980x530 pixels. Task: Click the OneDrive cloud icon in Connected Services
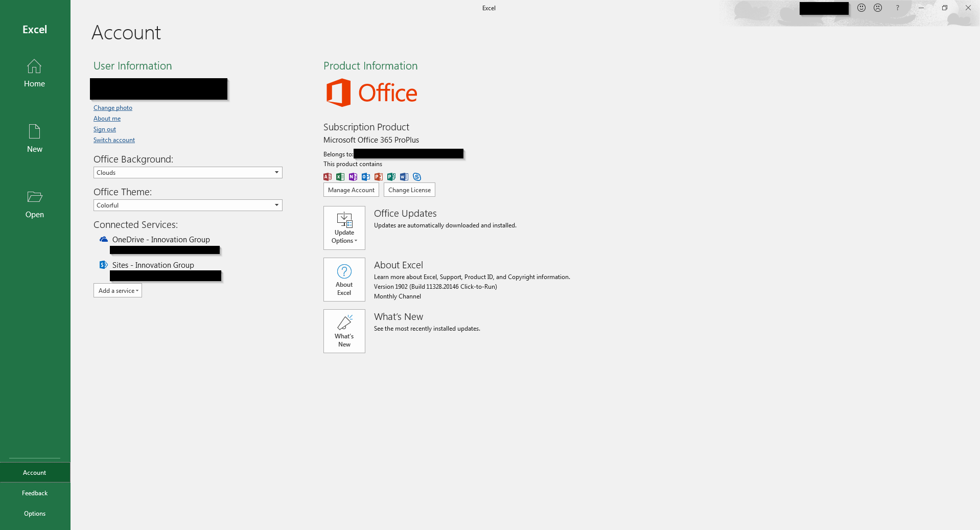point(104,239)
